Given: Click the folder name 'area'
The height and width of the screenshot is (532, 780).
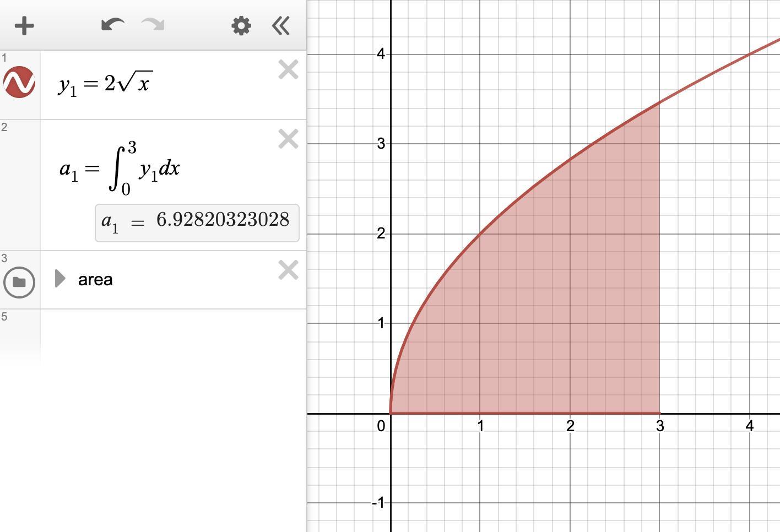Looking at the screenshot, I should [x=95, y=280].
